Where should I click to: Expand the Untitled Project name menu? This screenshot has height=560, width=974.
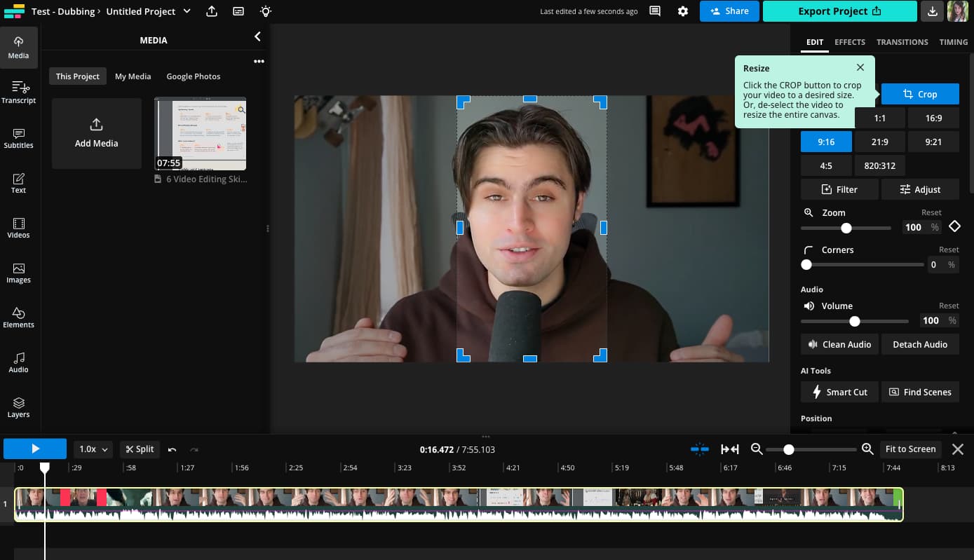click(186, 11)
